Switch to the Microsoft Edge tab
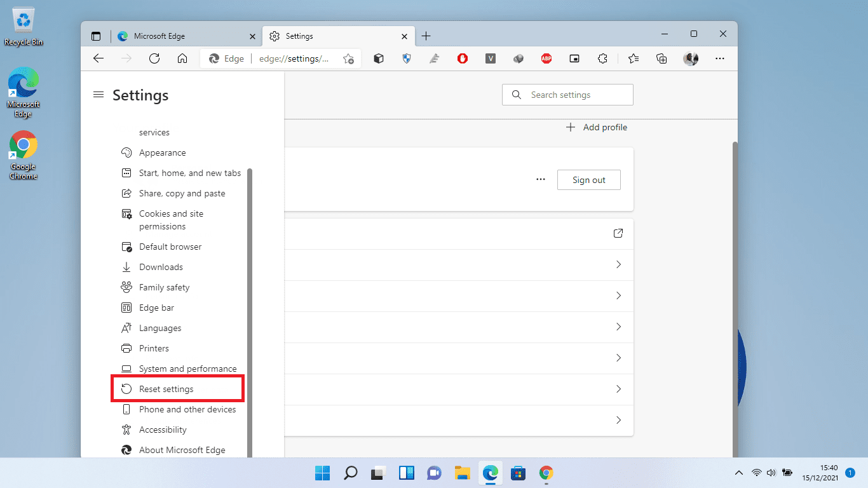The height and width of the screenshot is (488, 868). (186, 36)
